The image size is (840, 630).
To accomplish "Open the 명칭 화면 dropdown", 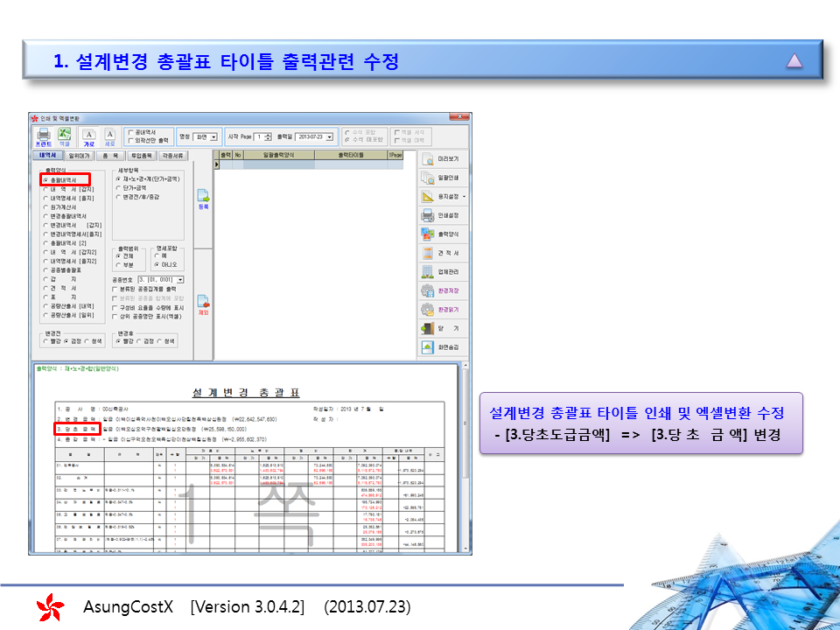I will pos(213,137).
